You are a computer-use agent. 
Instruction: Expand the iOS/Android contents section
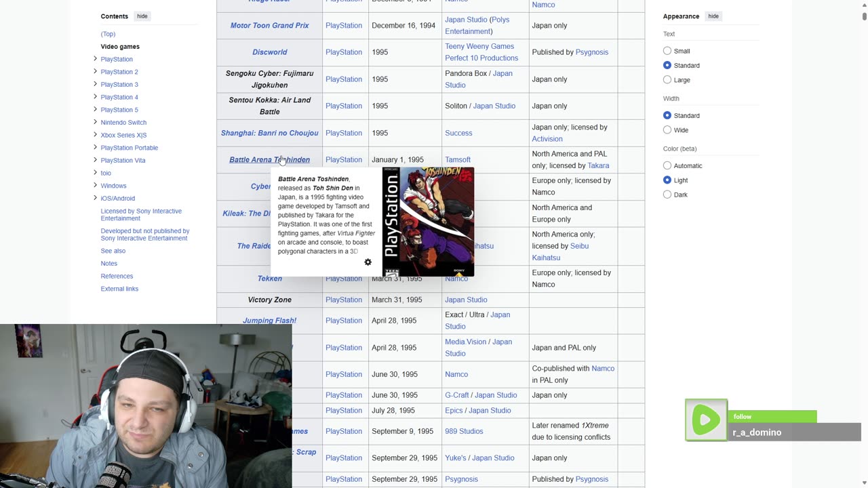pos(95,198)
